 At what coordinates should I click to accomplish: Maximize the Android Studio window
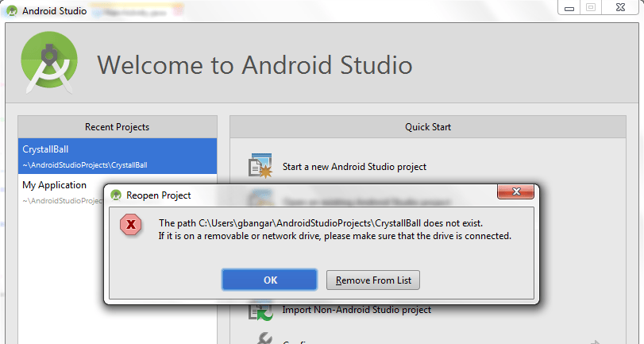pyautogui.click(x=591, y=8)
